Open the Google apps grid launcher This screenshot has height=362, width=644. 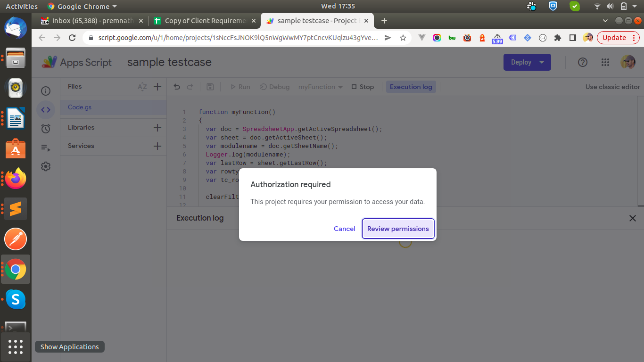pos(605,62)
